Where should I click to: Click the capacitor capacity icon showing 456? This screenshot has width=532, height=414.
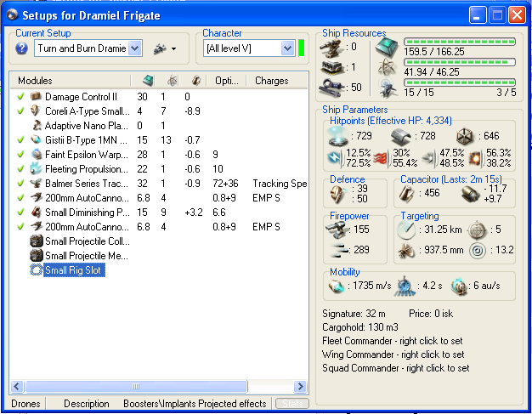point(406,194)
